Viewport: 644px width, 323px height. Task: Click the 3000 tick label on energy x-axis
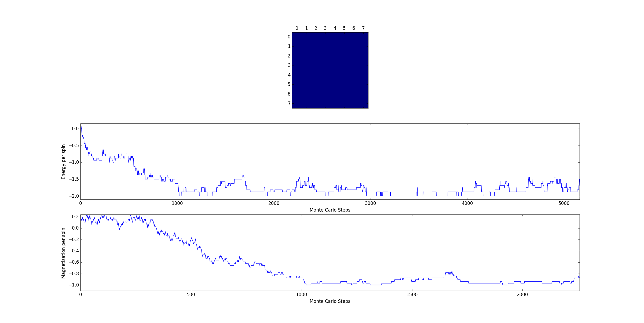coord(370,203)
